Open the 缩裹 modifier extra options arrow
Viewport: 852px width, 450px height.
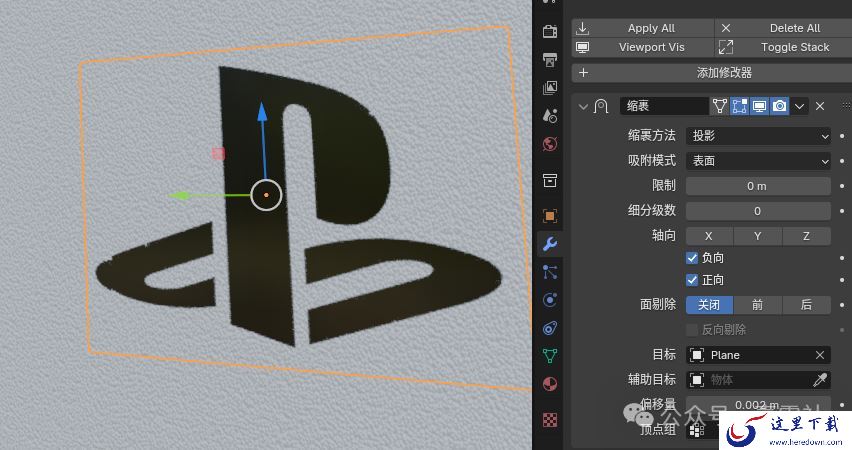tap(799, 107)
